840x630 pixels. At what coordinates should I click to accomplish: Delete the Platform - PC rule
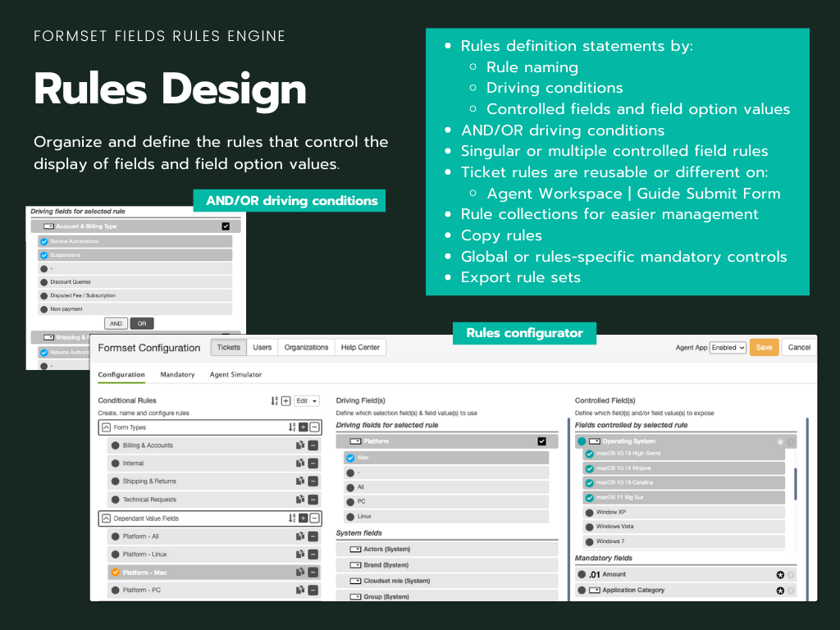pos(313,590)
